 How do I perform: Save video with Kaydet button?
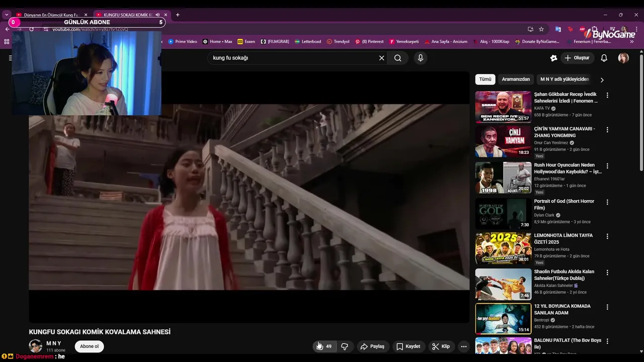pos(408,346)
